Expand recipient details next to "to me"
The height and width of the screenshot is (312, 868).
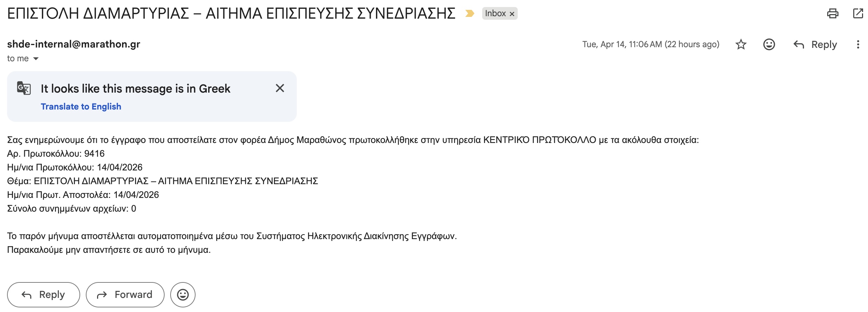click(36, 59)
